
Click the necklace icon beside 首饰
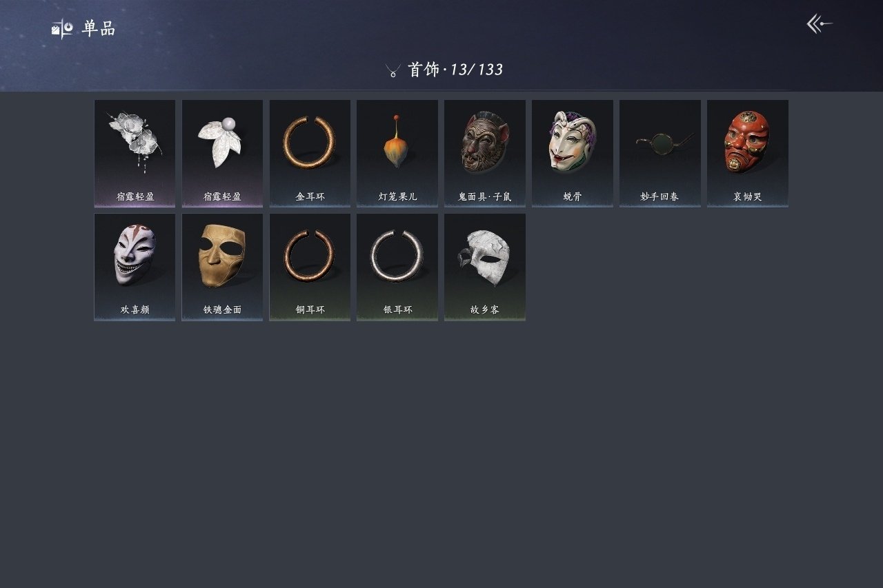click(x=393, y=70)
